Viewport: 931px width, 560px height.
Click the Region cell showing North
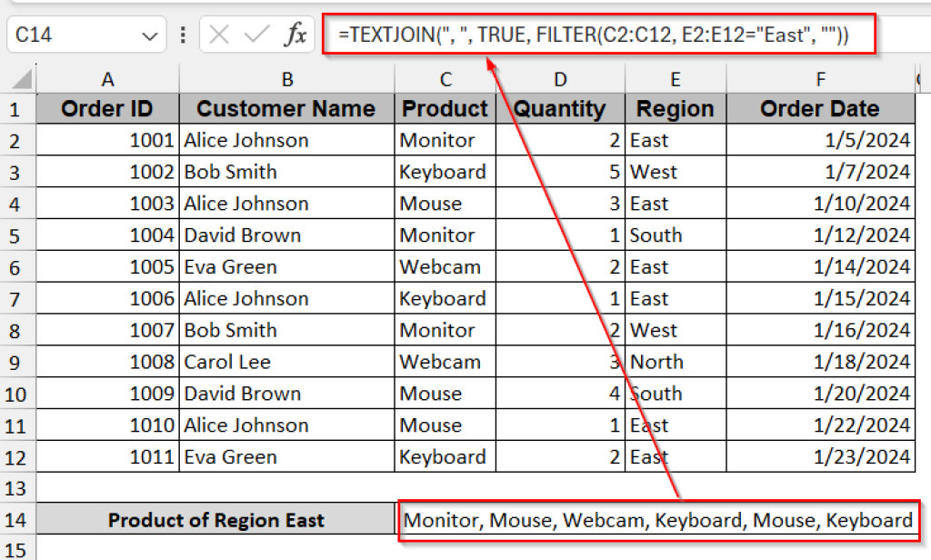675,362
